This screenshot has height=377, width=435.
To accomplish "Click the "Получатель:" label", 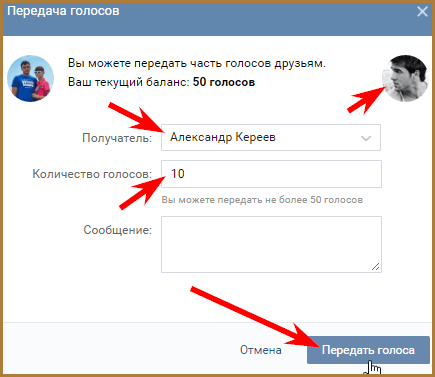I will 117,138.
